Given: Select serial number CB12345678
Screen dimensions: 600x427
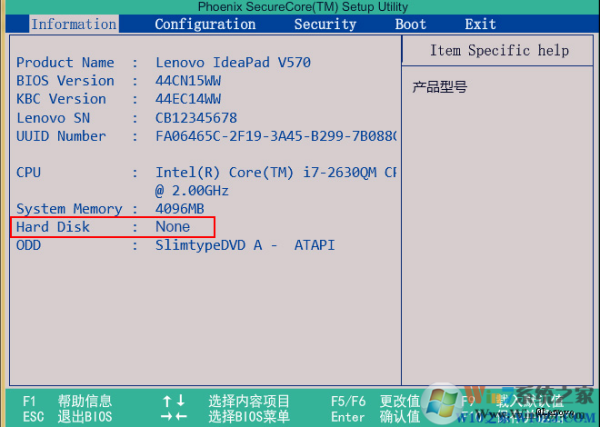Looking at the screenshot, I should click(x=196, y=118).
